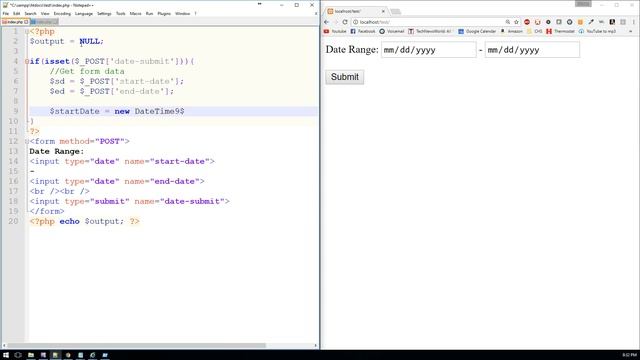Click the horizontal scrollbar in Notepad++ editor

pos(136,345)
